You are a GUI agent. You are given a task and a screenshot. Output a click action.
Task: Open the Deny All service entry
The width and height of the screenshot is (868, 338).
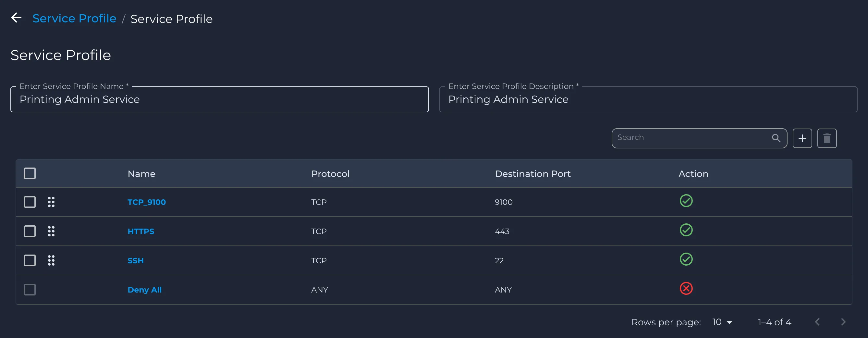(x=144, y=290)
